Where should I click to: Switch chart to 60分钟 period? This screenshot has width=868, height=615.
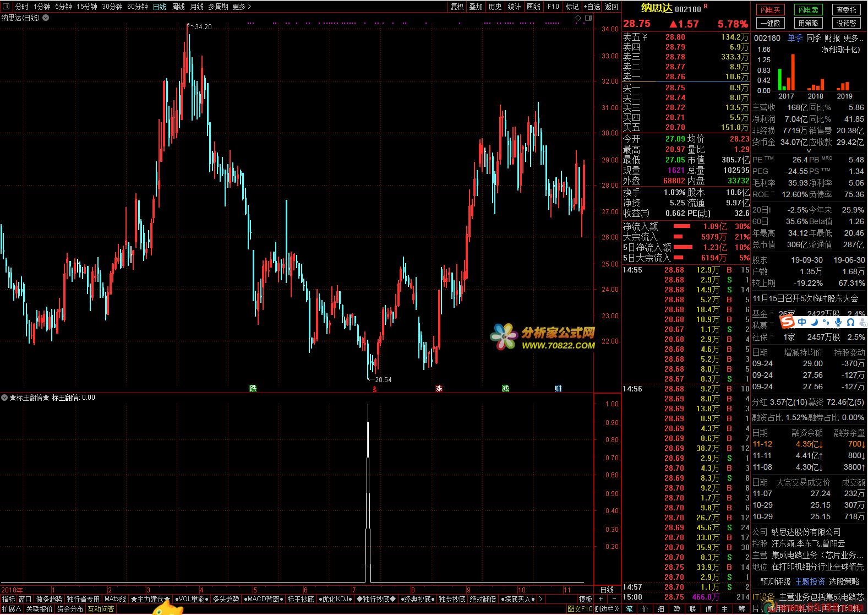[138, 7]
